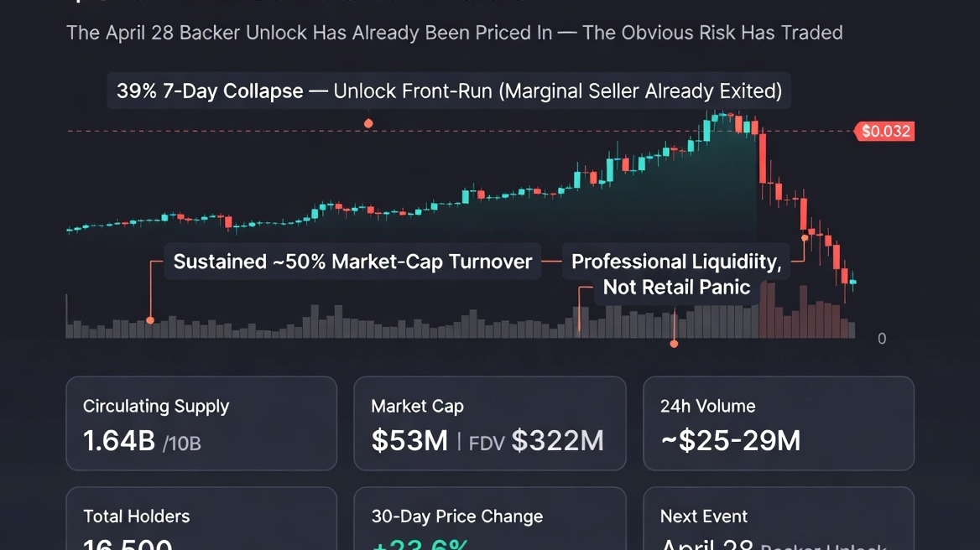The width and height of the screenshot is (980, 550).
Task: Open the Next Event card
Action: [778, 520]
